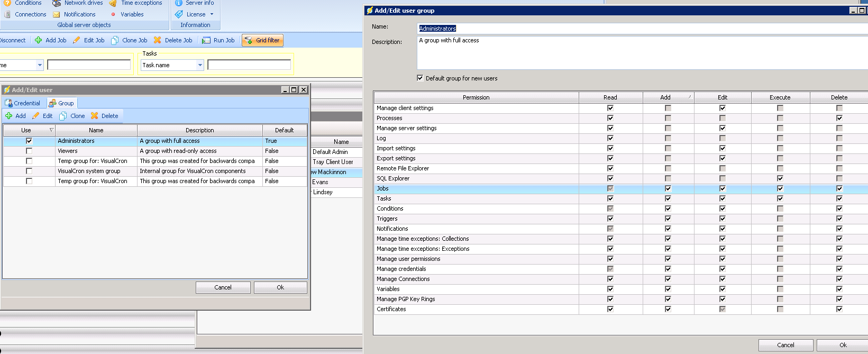Open the Task name dropdown
868x354 pixels.
point(200,65)
